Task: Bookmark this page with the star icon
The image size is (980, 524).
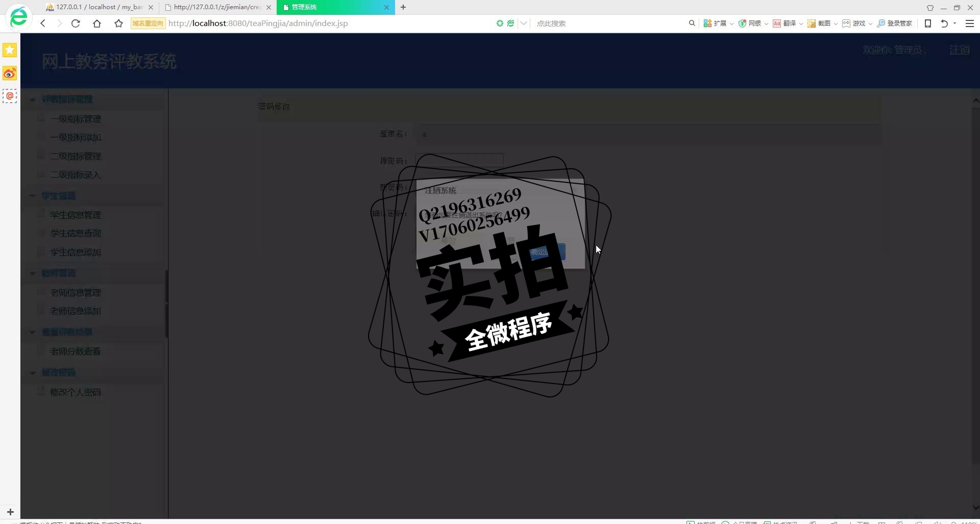Action: tap(118, 23)
